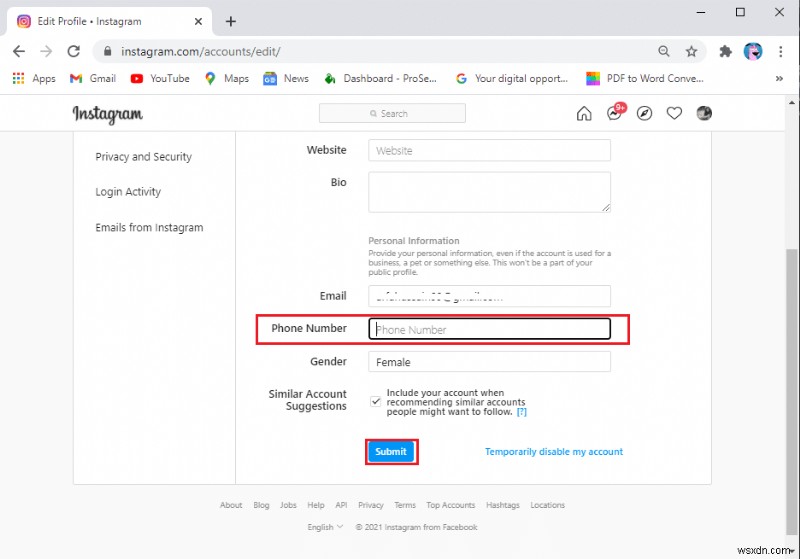This screenshot has width=800, height=559.
Task: Click Temporarily disable my account link
Action: tap(554, 451)
